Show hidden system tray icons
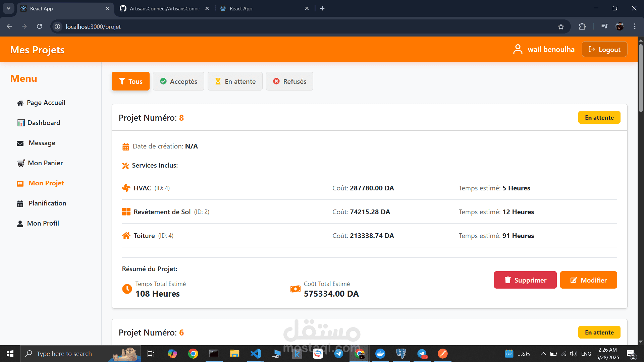Viewport: 644px width, 362px height. [x=543, y=354]
